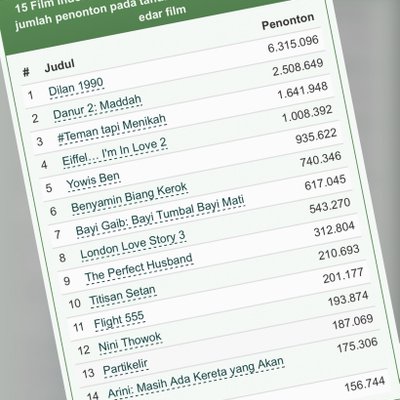The height and width of the screenshot is (400, 400).
Task: Click the # column header
Action: (x=26, y=71)
